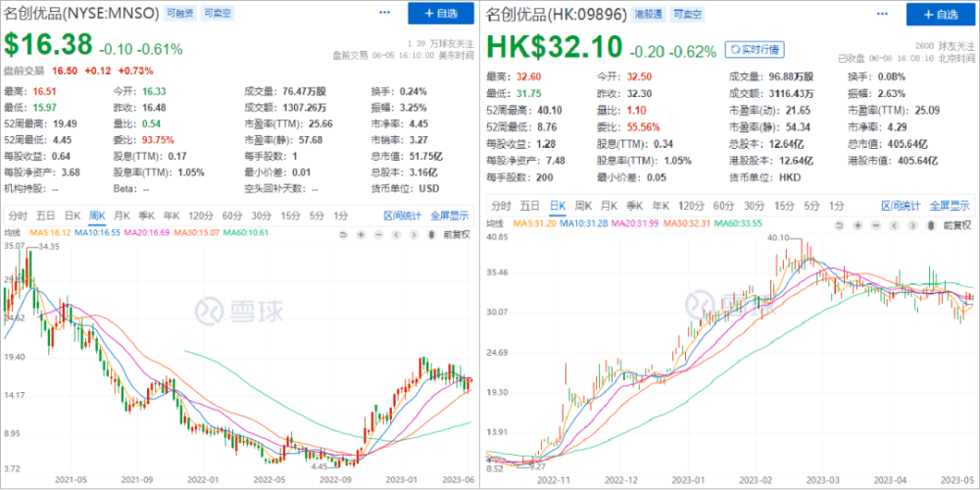Image resolution: width=980 pixels, height=490 pixels.
Task: Shift the MNSO chart left with arrow icon
Action: [396, 234]
